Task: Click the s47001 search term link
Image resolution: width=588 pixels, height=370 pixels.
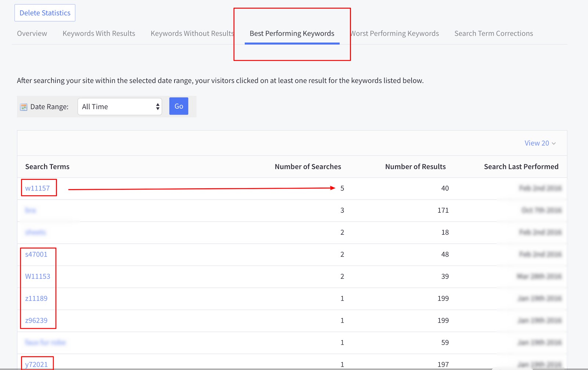Action: pos(36,254)
